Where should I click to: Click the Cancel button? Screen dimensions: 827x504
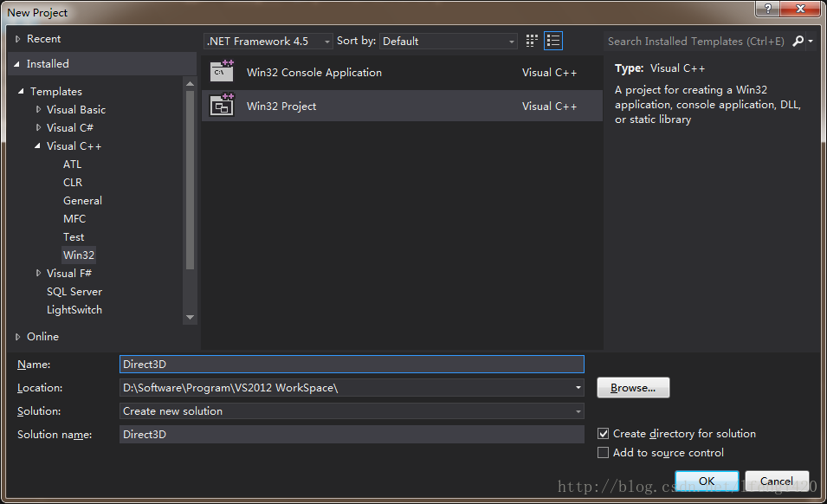pos(777,481)
